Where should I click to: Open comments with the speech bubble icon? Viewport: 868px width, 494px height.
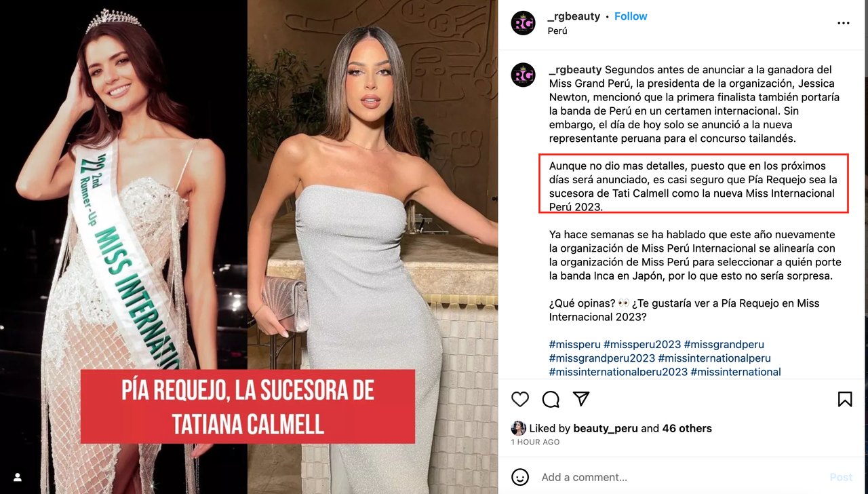551,399
